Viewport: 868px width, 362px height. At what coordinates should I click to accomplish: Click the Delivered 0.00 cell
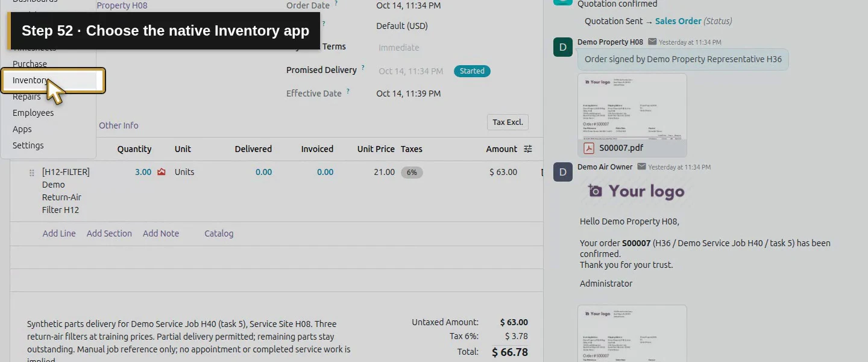[264, 172]
